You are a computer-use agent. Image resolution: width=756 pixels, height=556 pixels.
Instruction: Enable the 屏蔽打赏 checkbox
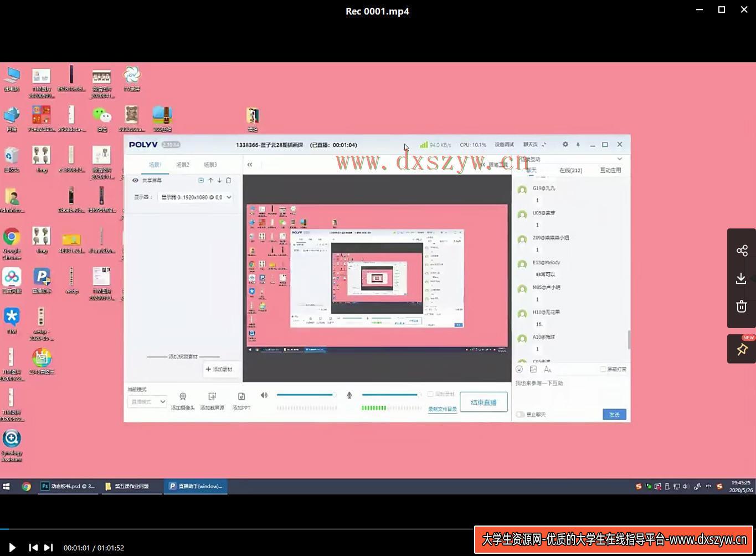click(603, 369)
